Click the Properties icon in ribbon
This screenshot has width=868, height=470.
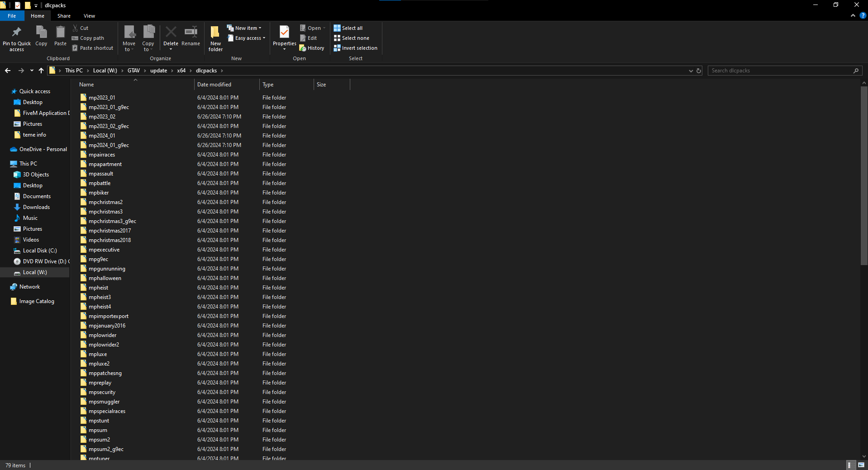click(284, 33)
